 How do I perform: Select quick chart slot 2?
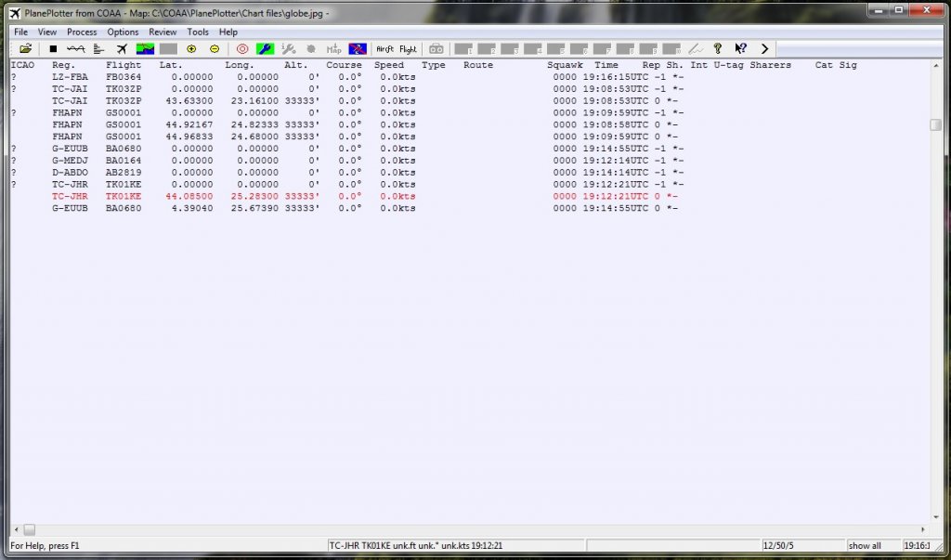pos(487,48)
